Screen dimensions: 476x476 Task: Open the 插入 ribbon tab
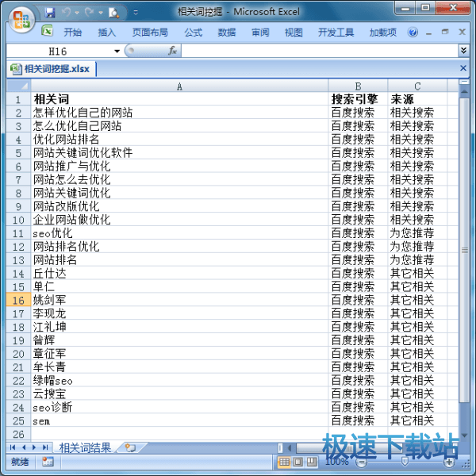click(106, 32)
